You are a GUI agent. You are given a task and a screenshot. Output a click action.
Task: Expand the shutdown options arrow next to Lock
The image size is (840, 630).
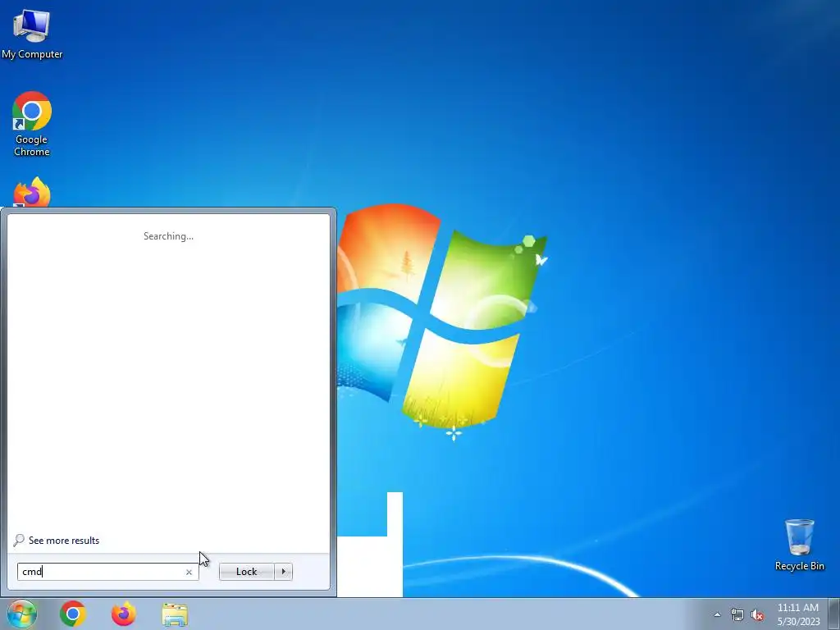click(283, 572)
